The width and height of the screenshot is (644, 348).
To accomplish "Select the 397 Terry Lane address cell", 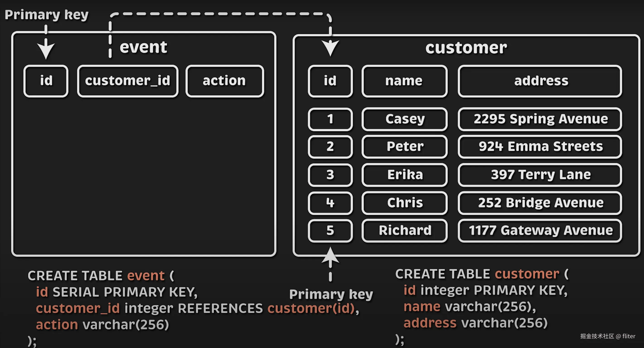I will pos(540,175).
